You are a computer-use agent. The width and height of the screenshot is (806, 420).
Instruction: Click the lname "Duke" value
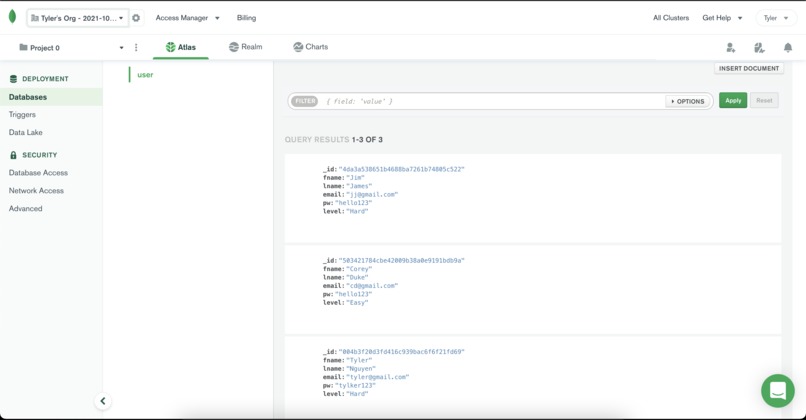pyautogui.click(x=357, y=278)
